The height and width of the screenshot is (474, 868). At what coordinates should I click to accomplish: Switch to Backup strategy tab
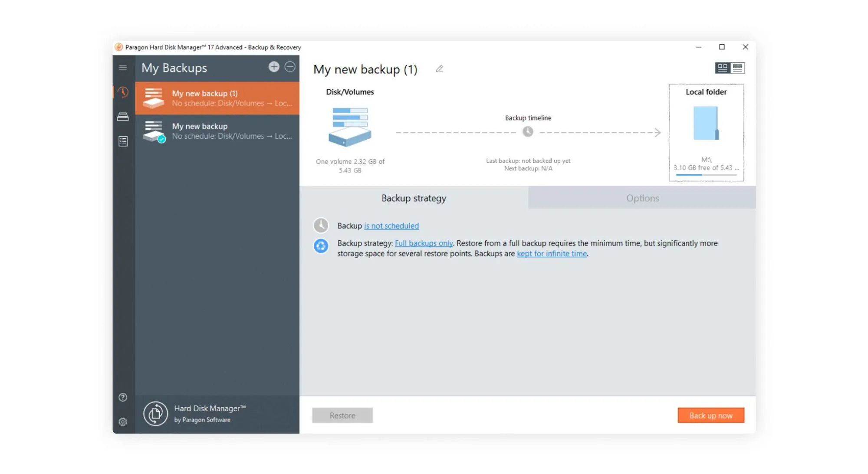414,198
